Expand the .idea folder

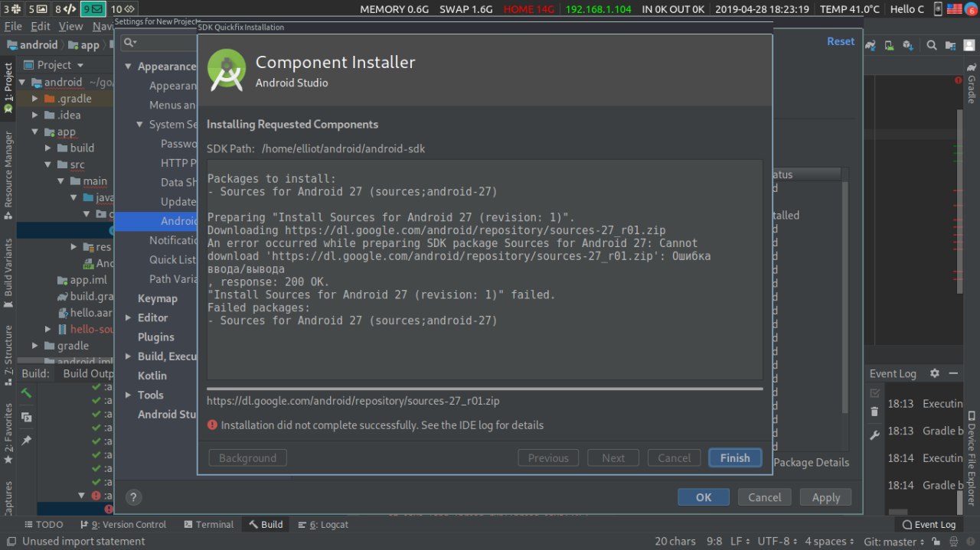(35, 115)
